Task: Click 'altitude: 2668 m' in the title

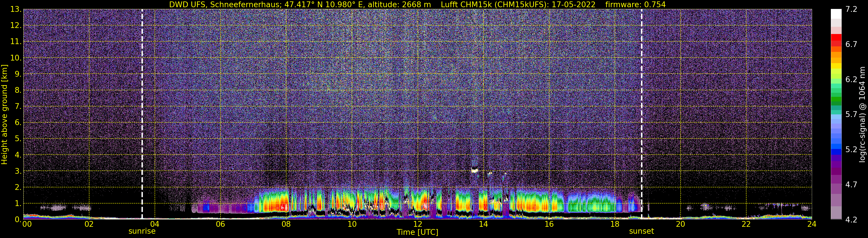Action: 399,4
